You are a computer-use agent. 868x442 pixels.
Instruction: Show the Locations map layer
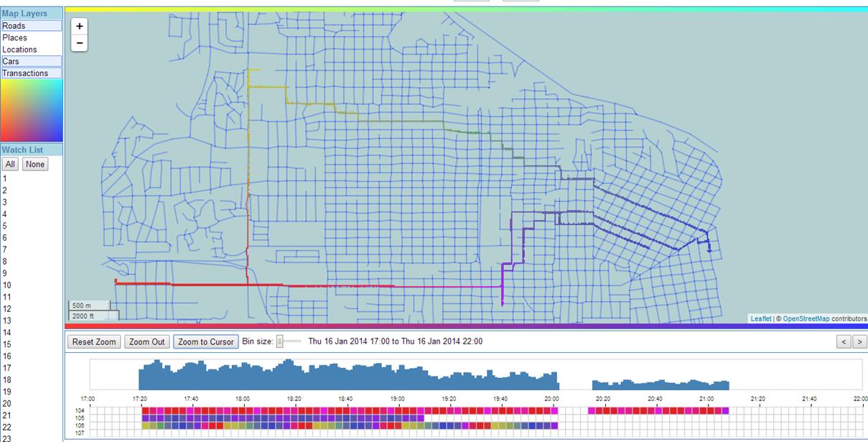tap(31, 50)
